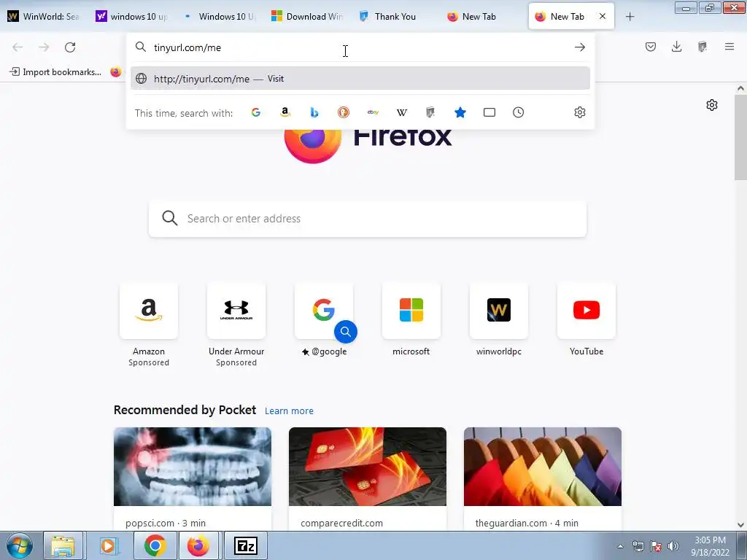Open Windows Start menu
The image size is (747, 560).
[x=20, y=545]
